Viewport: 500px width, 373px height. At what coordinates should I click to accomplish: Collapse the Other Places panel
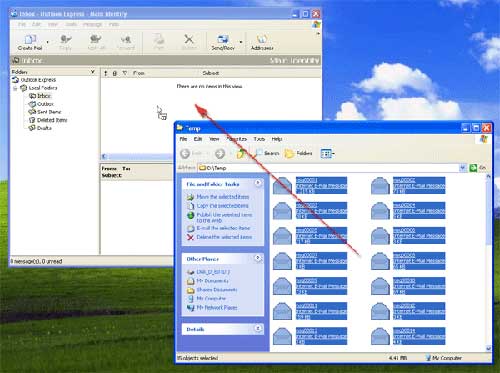(258, 258)
